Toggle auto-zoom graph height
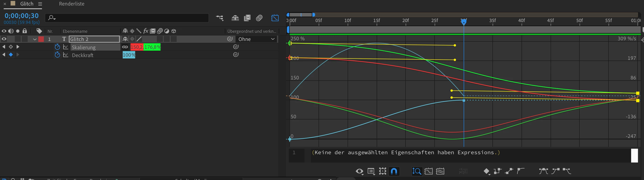Image resolution: width=644 pixels, height=180 pixels. click(x=417, y=171)
